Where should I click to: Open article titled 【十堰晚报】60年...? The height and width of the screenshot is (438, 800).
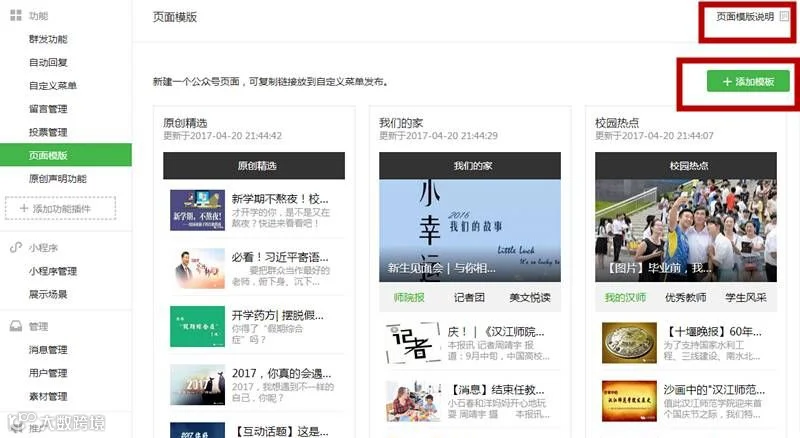click(713, 332)
